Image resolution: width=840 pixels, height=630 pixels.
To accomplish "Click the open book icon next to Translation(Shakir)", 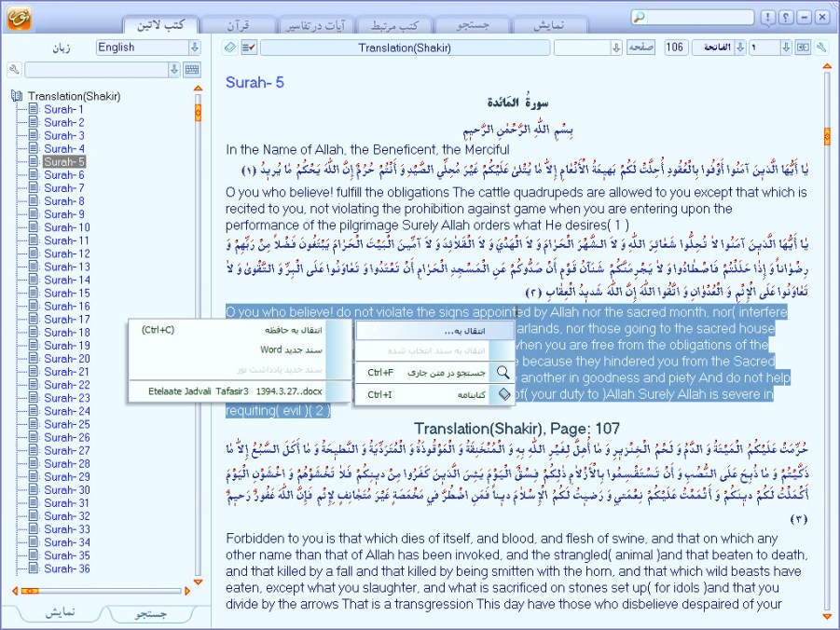I will pyautogui.click(x=17, y=96).
